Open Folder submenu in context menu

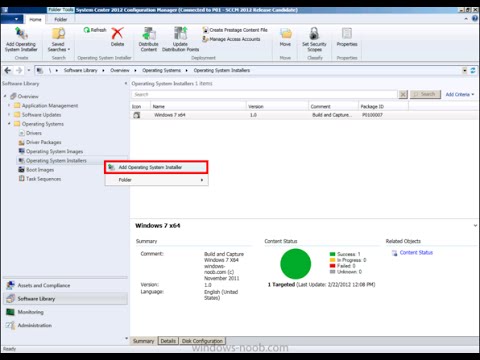[156, 180]
